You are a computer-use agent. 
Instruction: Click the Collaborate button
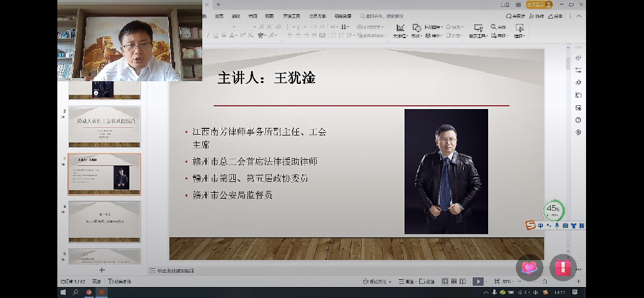[537, 16]
